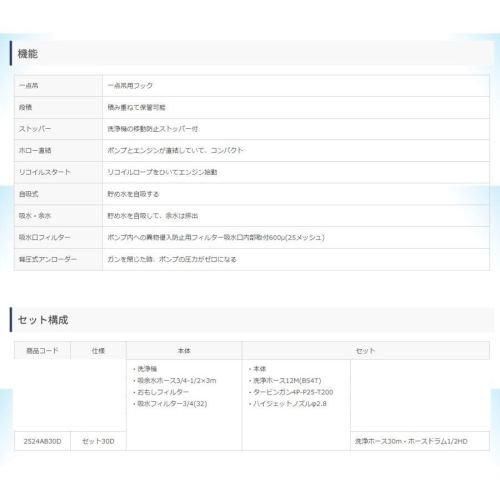
Task: Click the 本体 column header
Action: (x=184, y=351)
